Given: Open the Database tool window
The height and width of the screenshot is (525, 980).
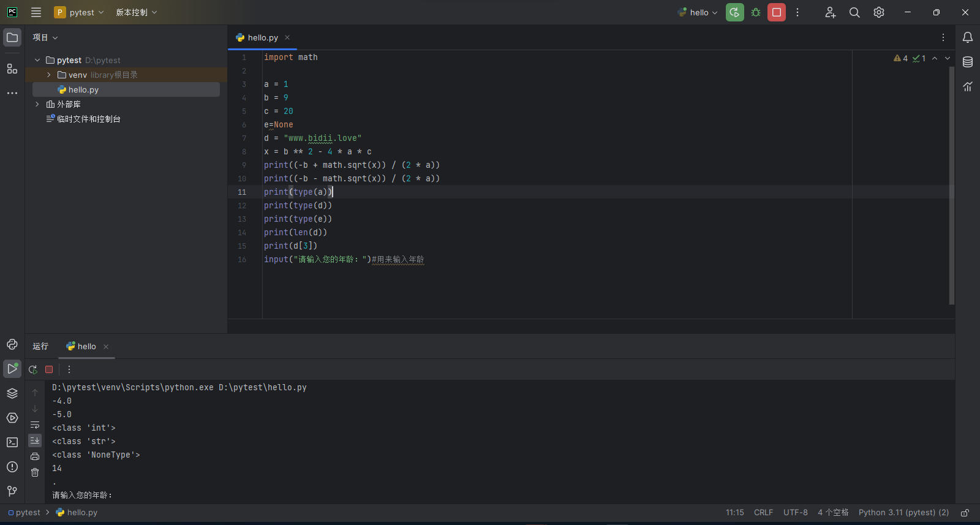Looking at the screenshot, I should (968, 62).
